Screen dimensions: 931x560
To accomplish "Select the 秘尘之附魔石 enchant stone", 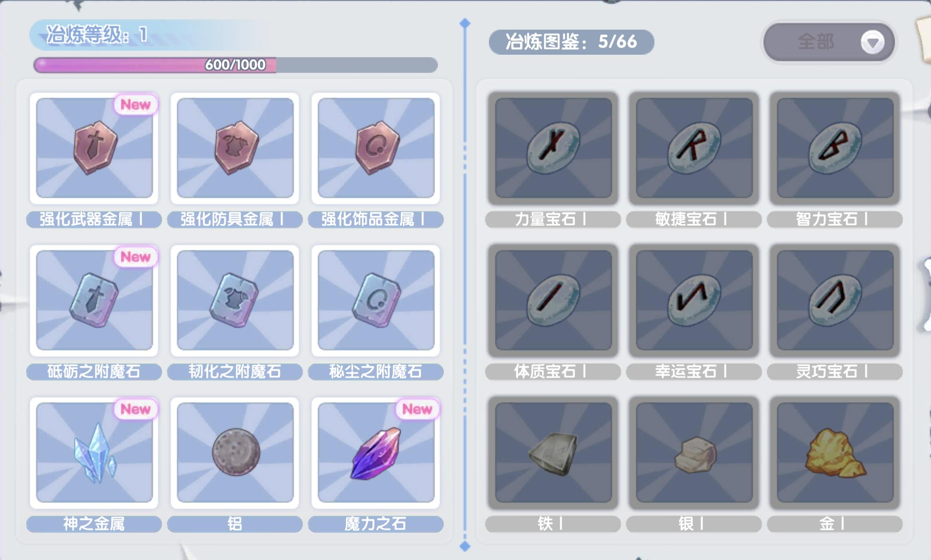I will coord(376,300).
